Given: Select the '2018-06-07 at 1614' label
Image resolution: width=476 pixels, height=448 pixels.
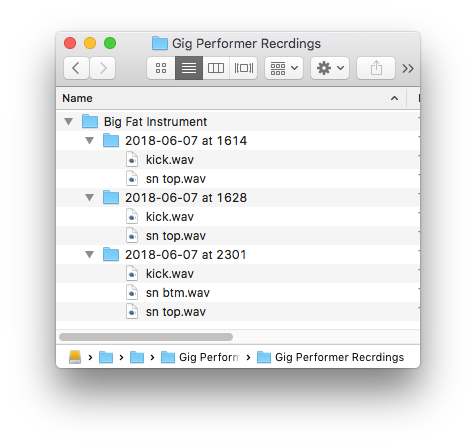Looking at the screenshot, I should pos(186,141).
